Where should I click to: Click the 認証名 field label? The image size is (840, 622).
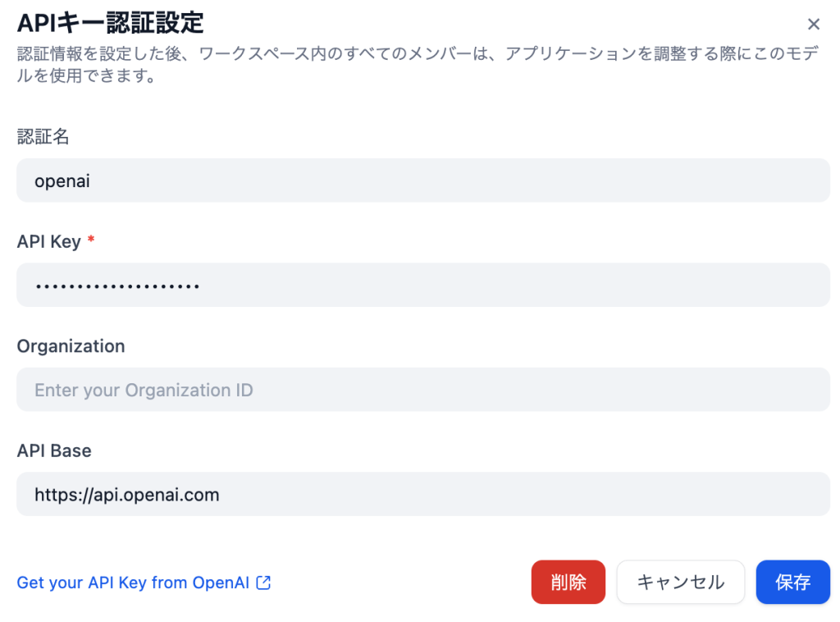point(43,137)
